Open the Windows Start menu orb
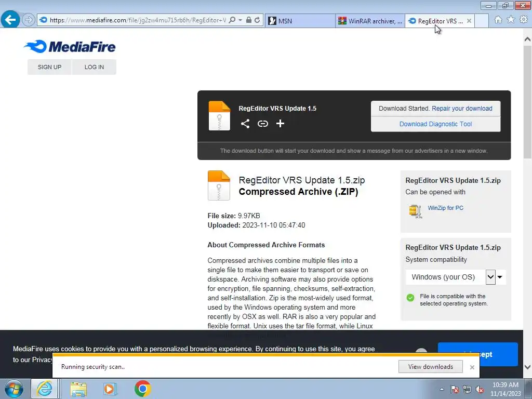Screen dimensions: 532x399 (x=14, y=389)
